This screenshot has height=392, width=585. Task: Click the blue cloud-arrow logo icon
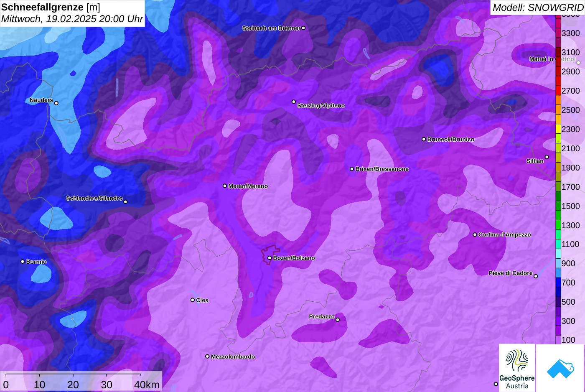(560, 369)
